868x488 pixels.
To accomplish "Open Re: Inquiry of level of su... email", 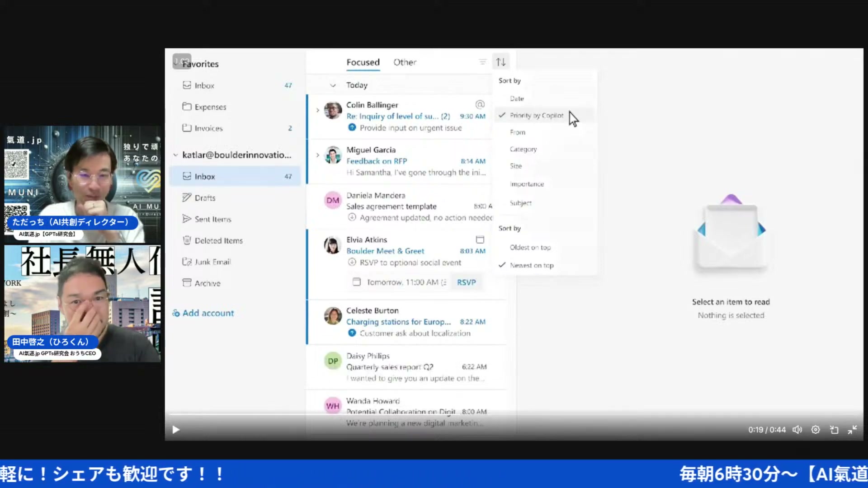I will (400, 117).
